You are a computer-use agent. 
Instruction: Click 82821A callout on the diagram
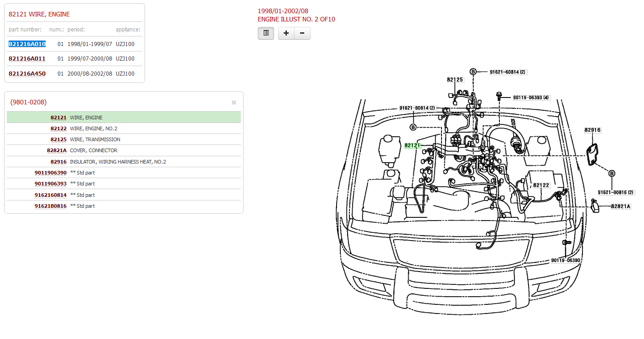coord(621,206)
